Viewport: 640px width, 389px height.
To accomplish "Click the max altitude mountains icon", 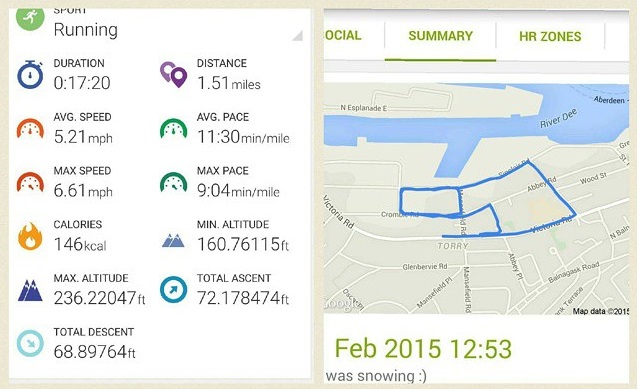I will [30, 290].
